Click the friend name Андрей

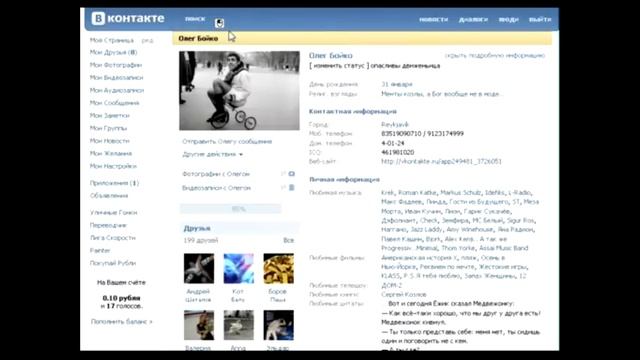[x=198, y=291]
